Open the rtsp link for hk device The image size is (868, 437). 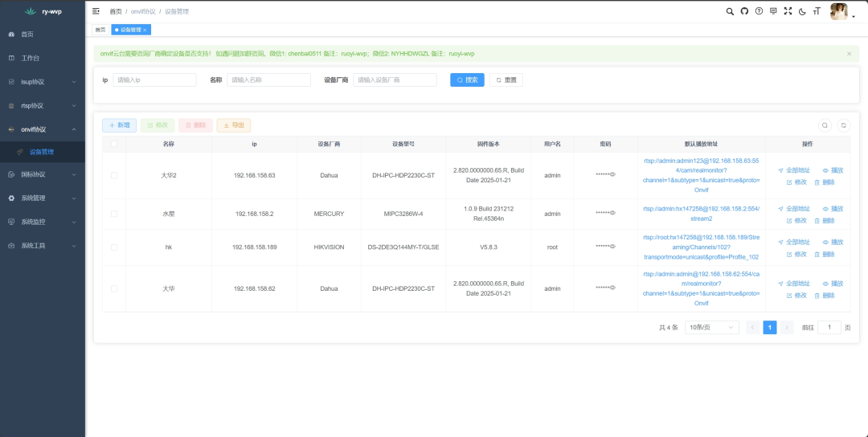[701, 247]
